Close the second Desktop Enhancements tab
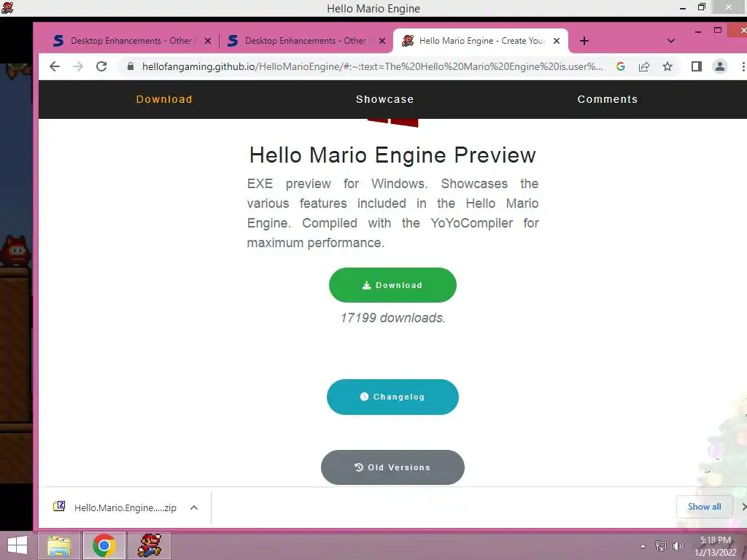The height and width of the screenshot is (560, 747). pos(382,41)
